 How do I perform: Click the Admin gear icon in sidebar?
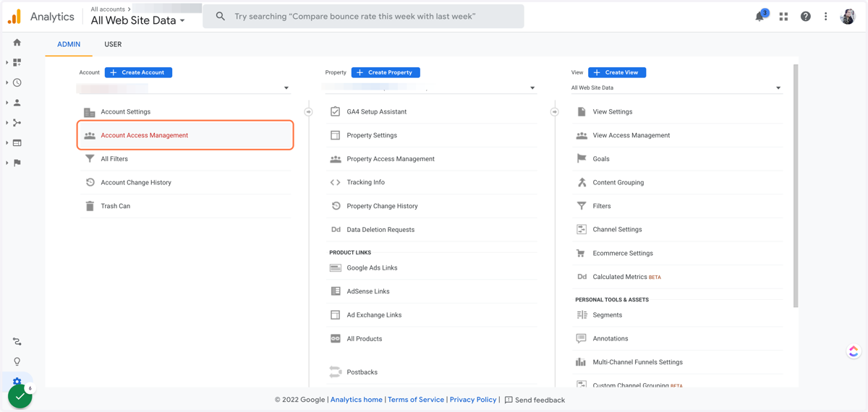click(17, 381)
